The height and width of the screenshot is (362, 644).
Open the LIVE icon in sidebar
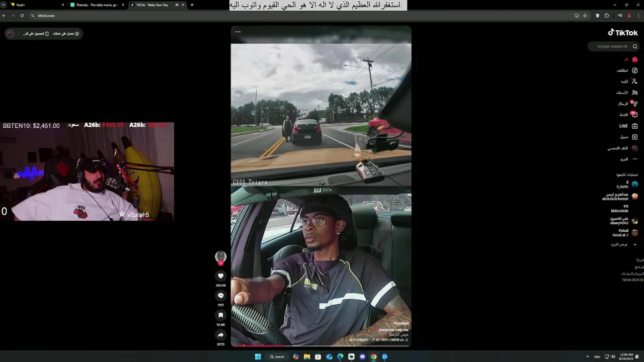(635, 126)
